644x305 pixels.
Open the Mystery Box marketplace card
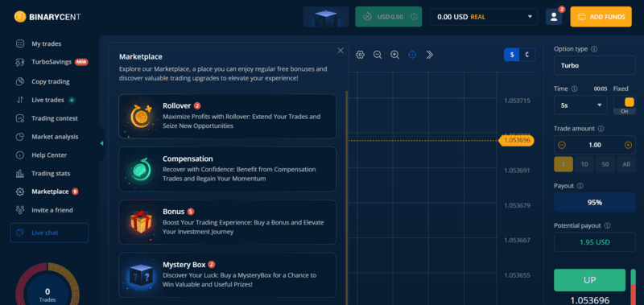(227, 275)
